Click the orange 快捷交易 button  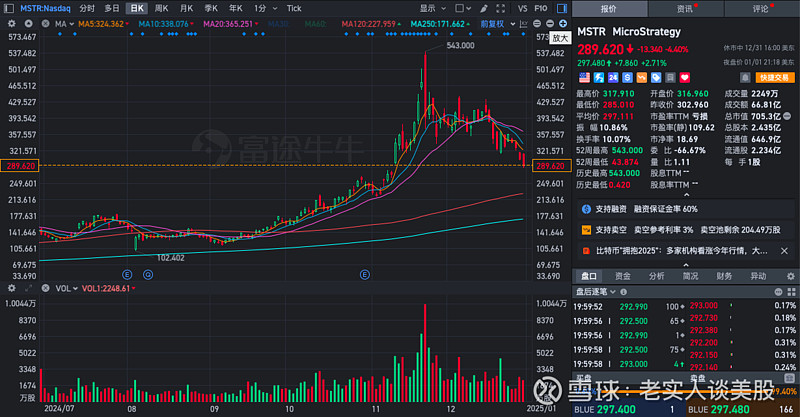774,78
